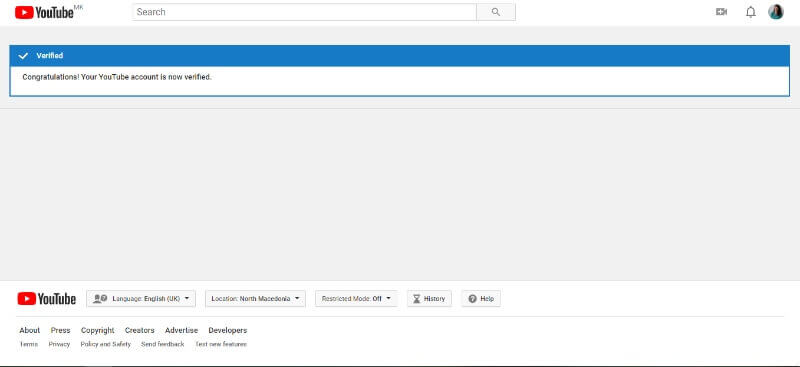Click the Test new features link
Viewport: 800px width, 367px height.
pyautogui.click(x=221, y=345)
